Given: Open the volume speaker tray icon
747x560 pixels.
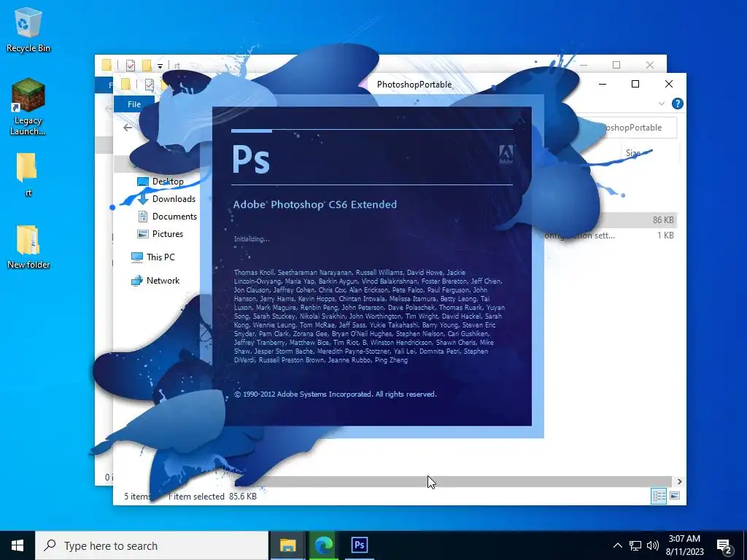Looking at the screenshot, I should point(653,545).
